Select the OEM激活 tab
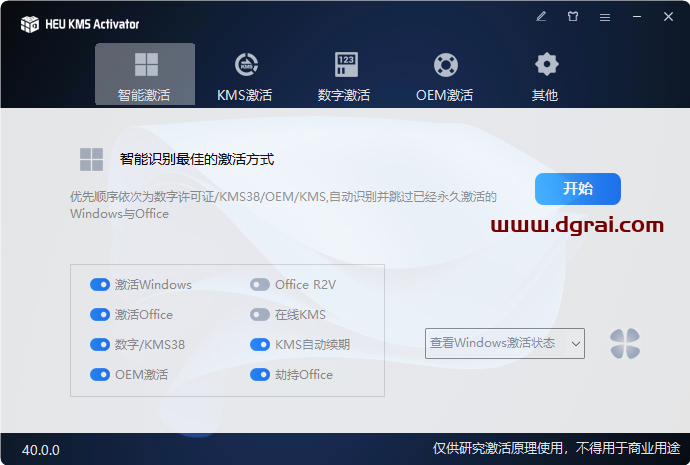Viewport: 690px width, 465px height. pyautogui.click(x=445, y=77)
